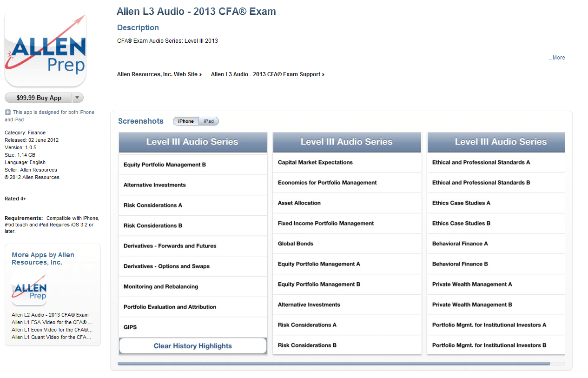588x378 pixels.
Task: Switch screenshots to the iPhone tab
Action: coord(186,121)
